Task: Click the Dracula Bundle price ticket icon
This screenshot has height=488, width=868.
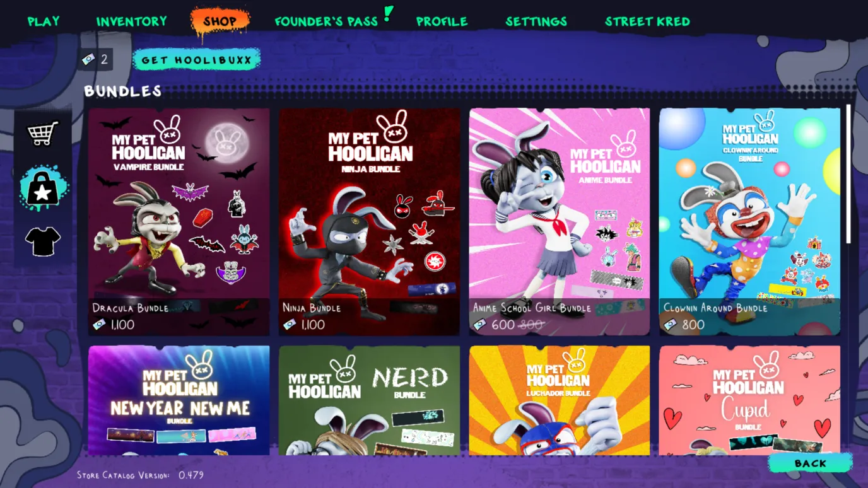Action: coord(99,325)
